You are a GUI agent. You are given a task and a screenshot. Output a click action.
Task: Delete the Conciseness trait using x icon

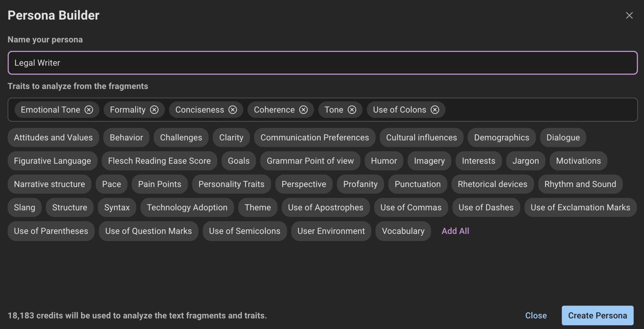point(233,110)
